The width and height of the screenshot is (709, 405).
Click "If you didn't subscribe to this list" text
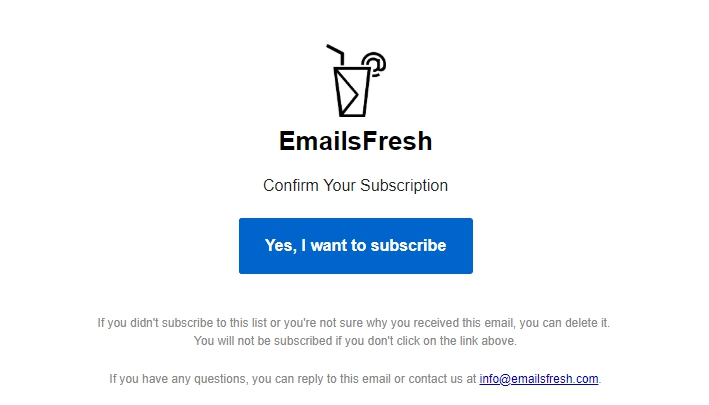(x=177, y=323)
